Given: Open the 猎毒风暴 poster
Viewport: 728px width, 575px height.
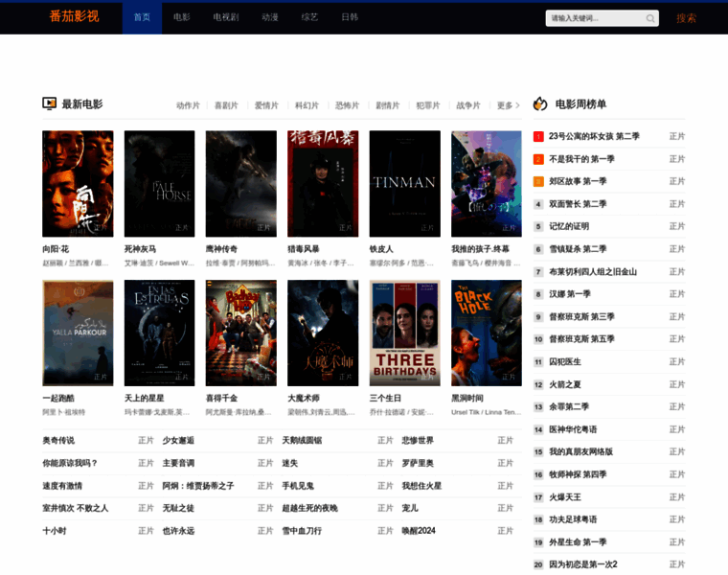Looking at the screenshot, I should coord(323,184).
